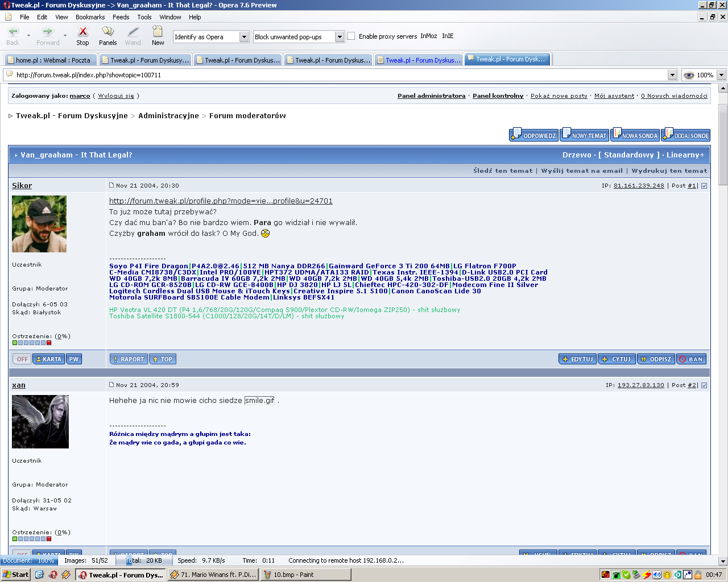
Task: Click the DODAJ SONDĘ add poll button
Action: click(685, 135)
